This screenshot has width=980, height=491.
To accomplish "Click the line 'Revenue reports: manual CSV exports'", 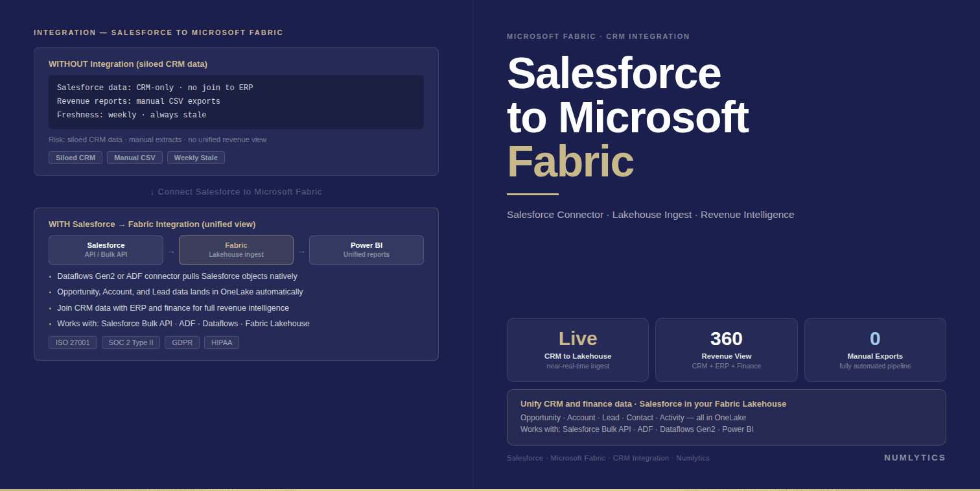I will pos(139,101).
